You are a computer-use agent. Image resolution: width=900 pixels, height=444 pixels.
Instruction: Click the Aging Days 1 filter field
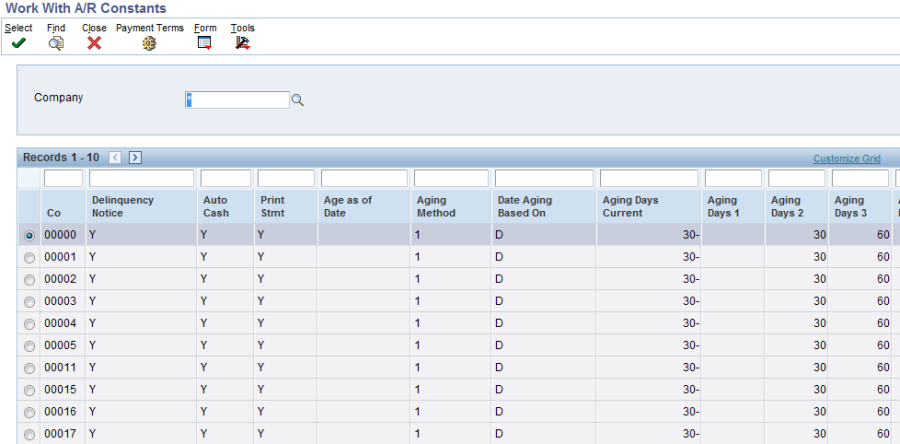(733, 178)
